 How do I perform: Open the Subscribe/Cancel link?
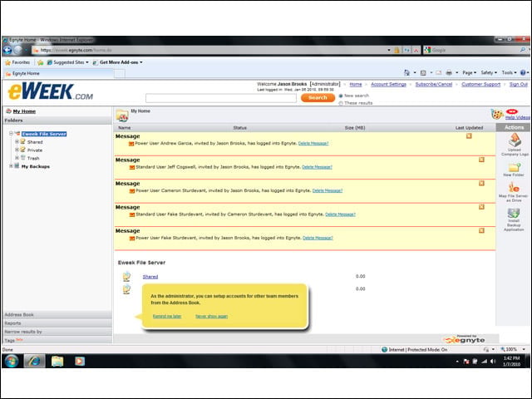[x=434, y=84]
